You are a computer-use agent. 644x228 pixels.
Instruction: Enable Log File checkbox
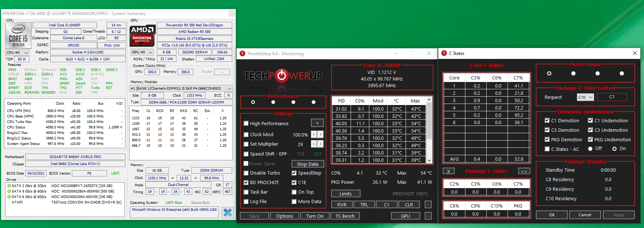pos(246,201)
